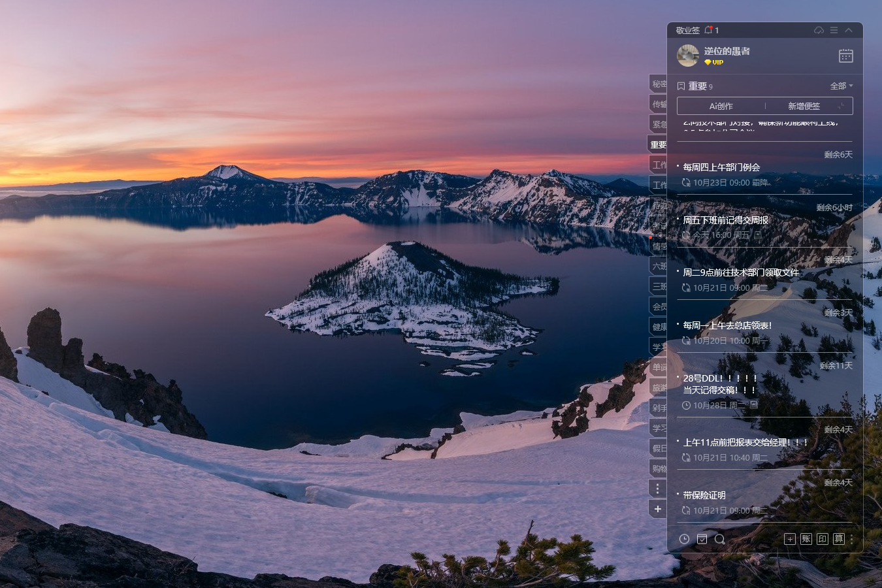The image size is (882, 588).
Task: Click the cloud sync icon
Action: [x=819, y=30]
